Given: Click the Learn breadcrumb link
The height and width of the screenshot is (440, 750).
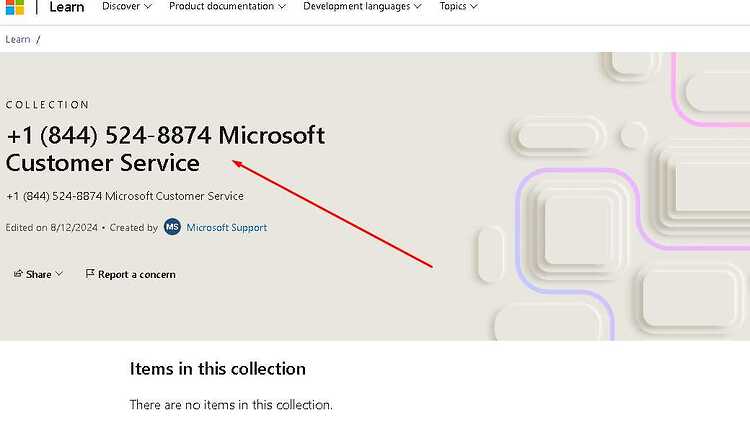Looking at the screenshot, I should pos(18,39).
